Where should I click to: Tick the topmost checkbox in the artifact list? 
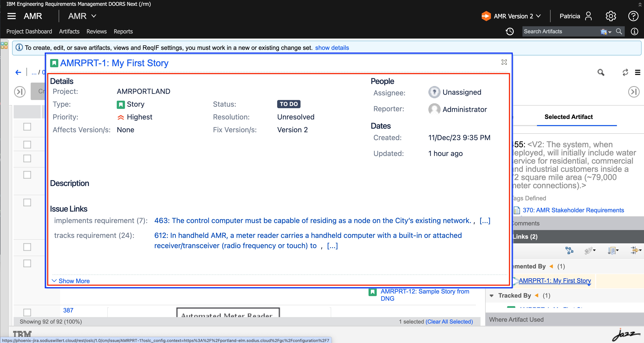(x=27, y=127)
